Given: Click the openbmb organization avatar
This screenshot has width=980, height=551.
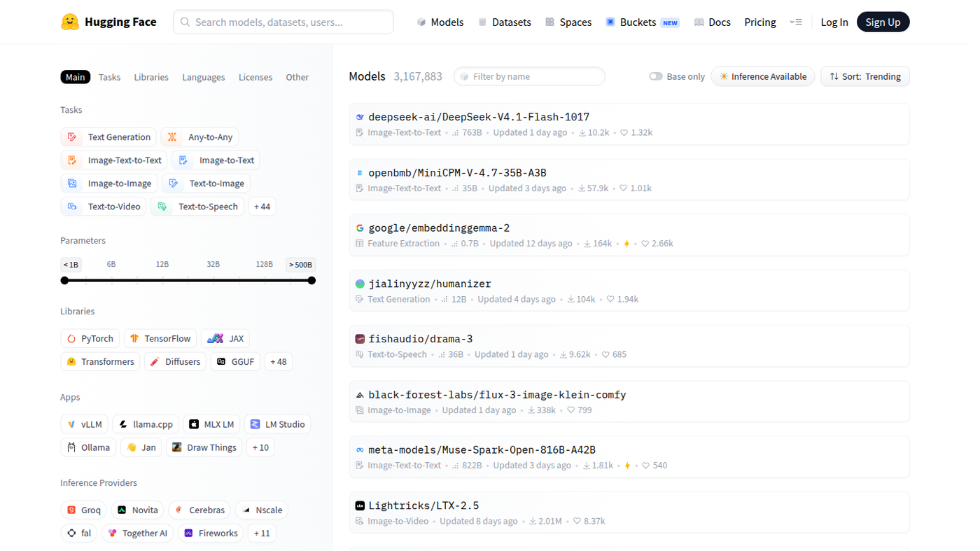Looking at the screenshot, I should (x=360, y=173).
